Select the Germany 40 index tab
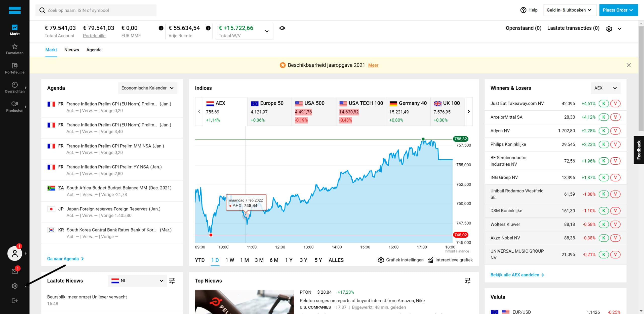Screen dimensions: 644x314 pyautogui.click(x=408, y=111)
